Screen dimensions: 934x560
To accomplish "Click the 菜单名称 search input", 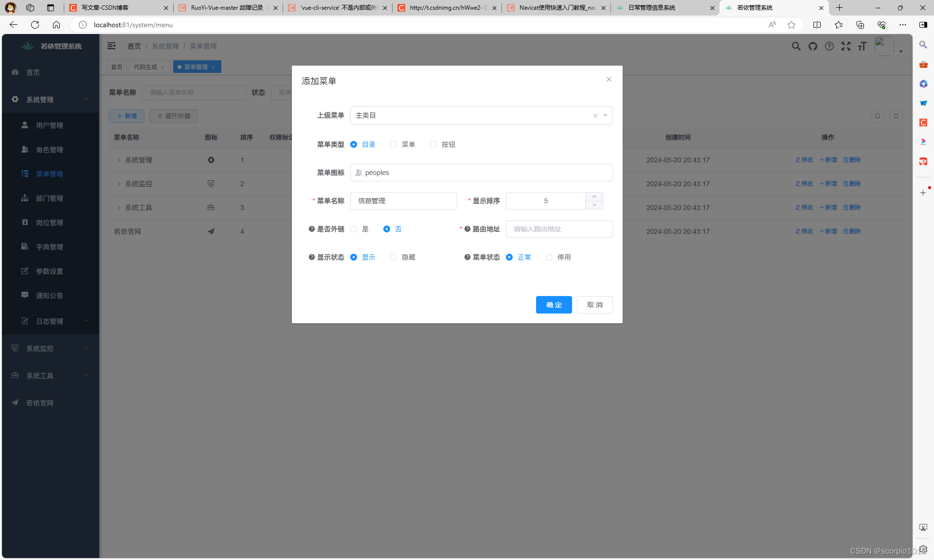I will 194,92.
